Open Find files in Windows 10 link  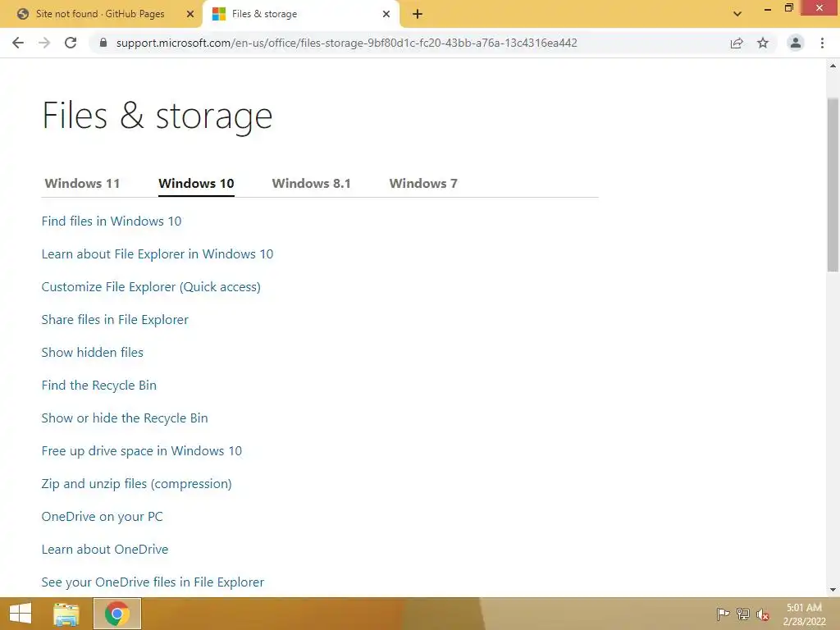(112, 221)
